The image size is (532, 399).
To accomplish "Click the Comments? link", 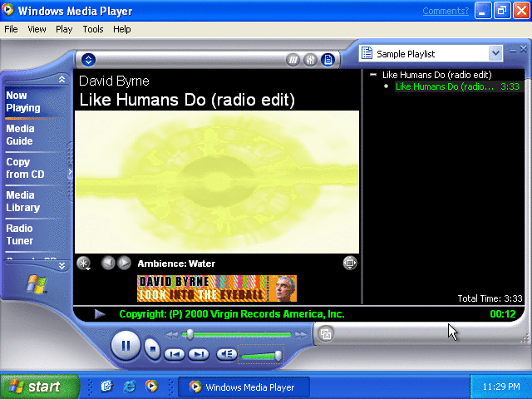I will (x=446, y=11).
